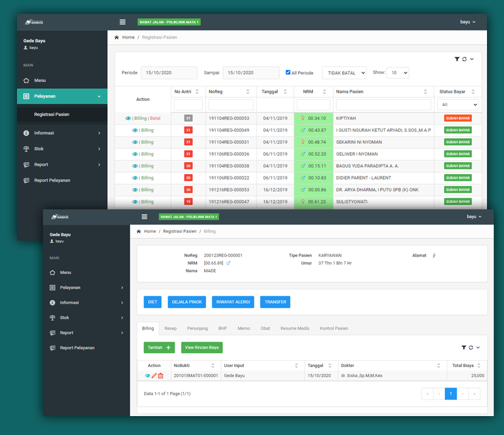Click the RIWAYAT ALERGI button

click(233, 302)
